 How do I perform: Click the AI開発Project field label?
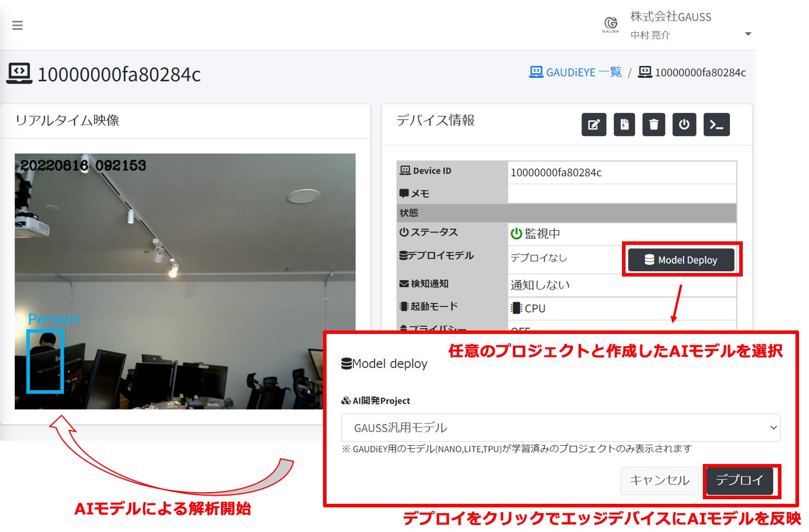click(x=376, y=401)
